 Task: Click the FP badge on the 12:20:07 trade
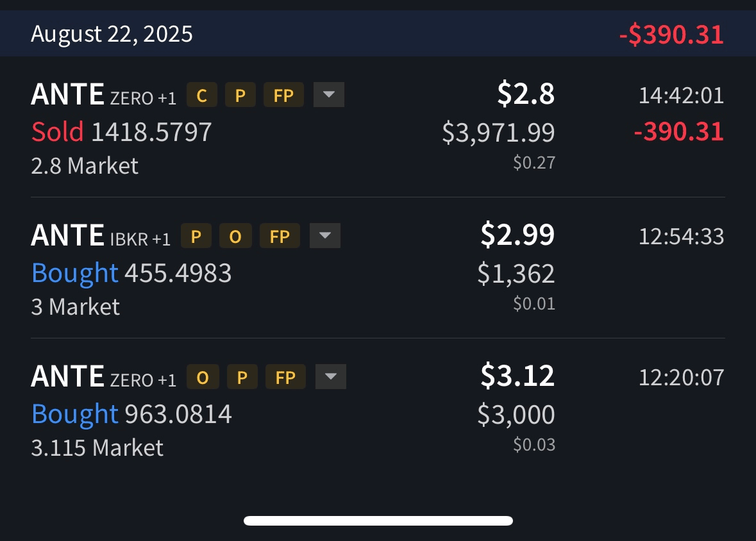(285, 378)
